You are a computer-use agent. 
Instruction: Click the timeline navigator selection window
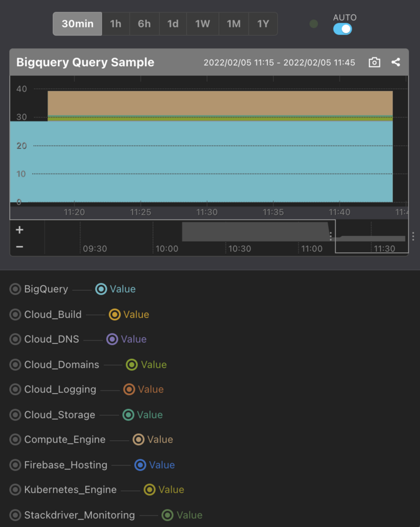pos(372,236)
